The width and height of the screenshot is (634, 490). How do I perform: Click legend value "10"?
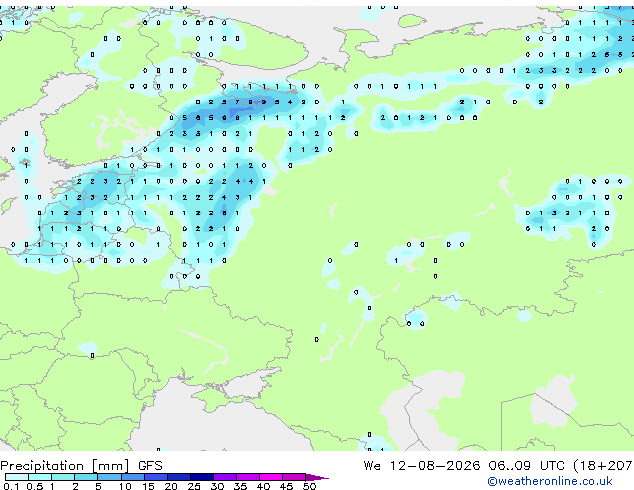pos(125,486)
